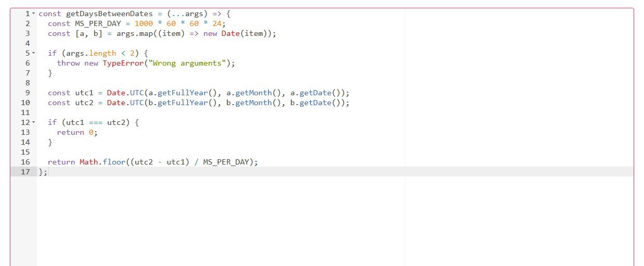Click the number 24 on line 2
The image size is (644, 266).
217,23
